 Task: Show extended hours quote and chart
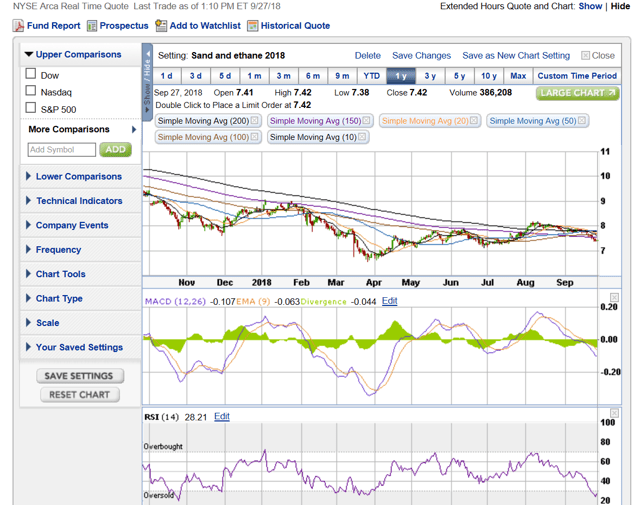coord(590,6)
